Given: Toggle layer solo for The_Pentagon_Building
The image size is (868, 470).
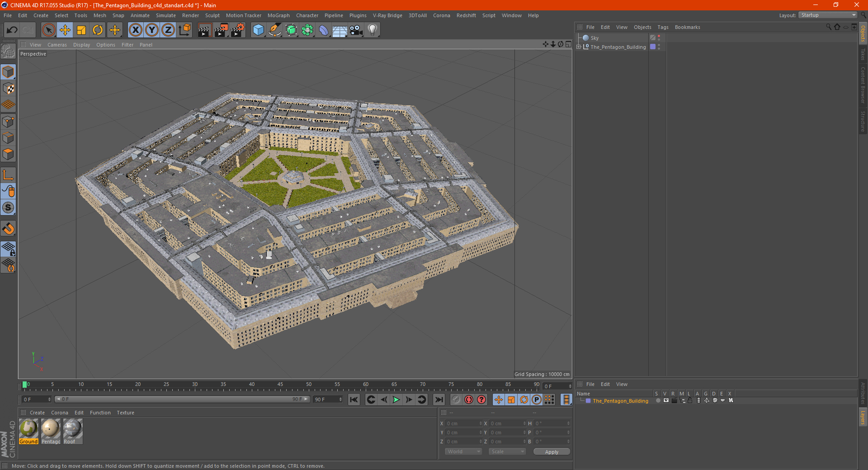Looking at the screenshot, I should [658, 400].
